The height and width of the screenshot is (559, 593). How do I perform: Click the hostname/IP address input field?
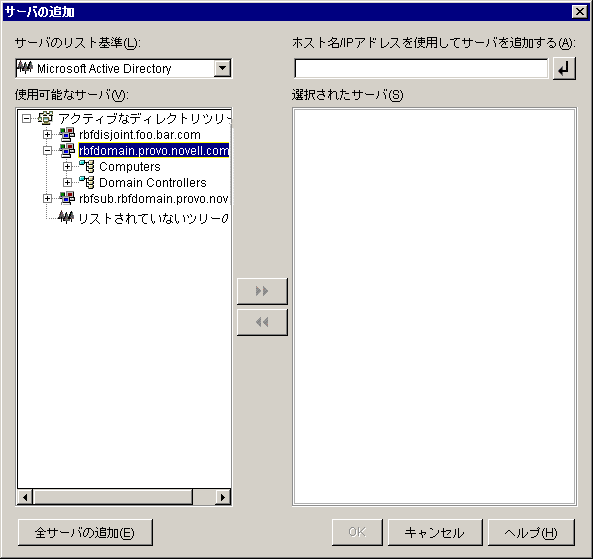click(421, 68)
